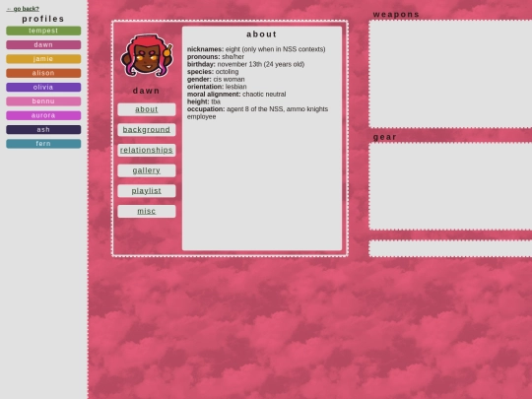
Task: Open the tempest profile
Action: pos(43,31)
